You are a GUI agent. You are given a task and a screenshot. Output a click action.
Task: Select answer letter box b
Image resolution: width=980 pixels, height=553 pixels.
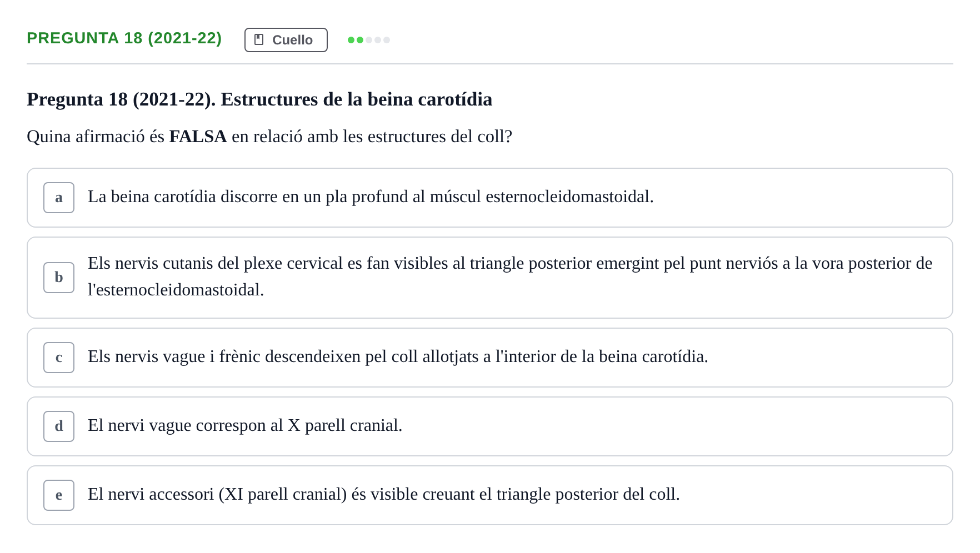click(x=59, y=278)
